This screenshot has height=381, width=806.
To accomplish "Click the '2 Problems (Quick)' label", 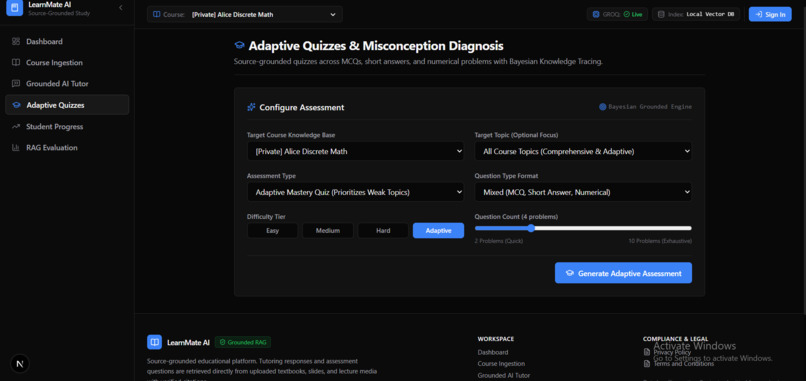I will click(499, 241).
